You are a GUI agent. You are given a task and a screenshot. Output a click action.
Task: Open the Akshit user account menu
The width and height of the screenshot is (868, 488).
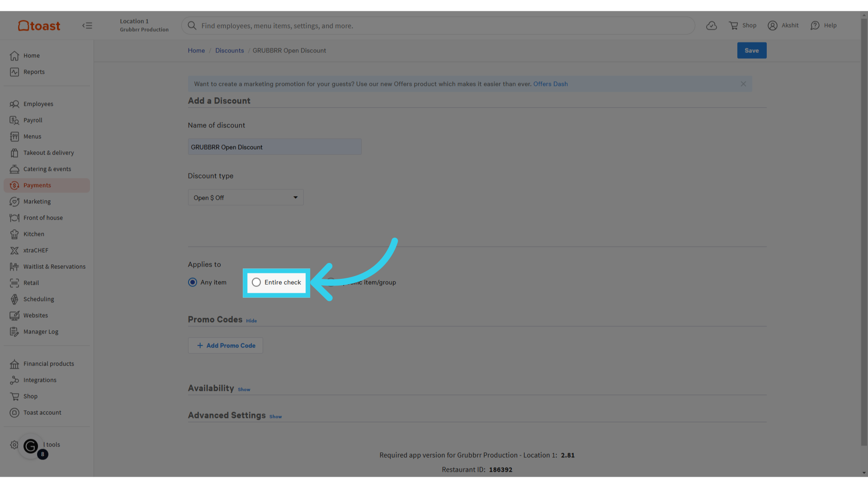[783, 26]
